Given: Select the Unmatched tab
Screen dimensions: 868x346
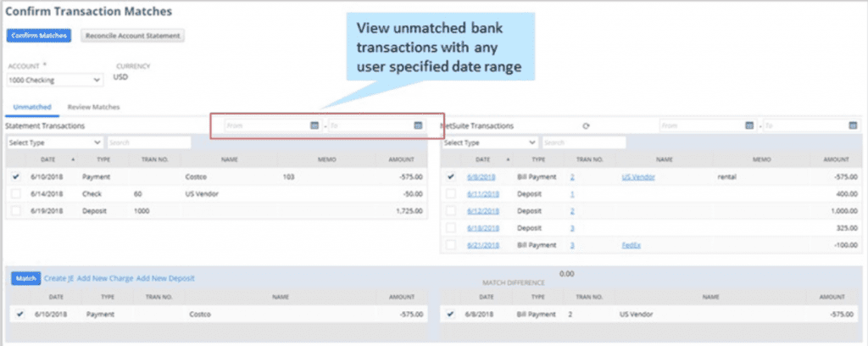Looking at the screenshot, I should click(32, 108).
